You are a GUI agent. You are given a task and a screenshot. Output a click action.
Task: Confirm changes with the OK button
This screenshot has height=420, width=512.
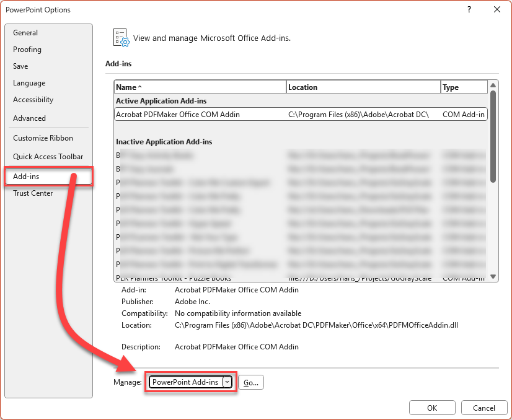[432, 408]
